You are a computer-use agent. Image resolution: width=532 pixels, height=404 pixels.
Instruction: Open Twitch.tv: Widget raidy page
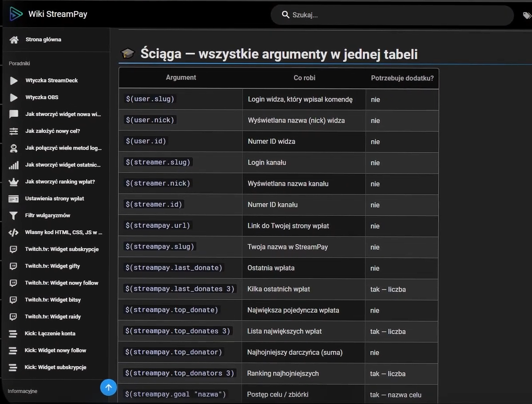click(53, 317)
